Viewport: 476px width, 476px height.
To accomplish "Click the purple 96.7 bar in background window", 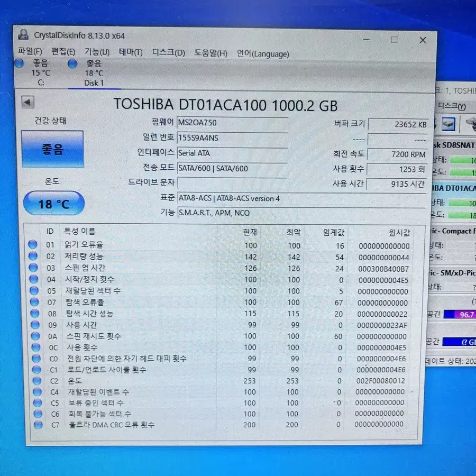I will click(460, 314).
